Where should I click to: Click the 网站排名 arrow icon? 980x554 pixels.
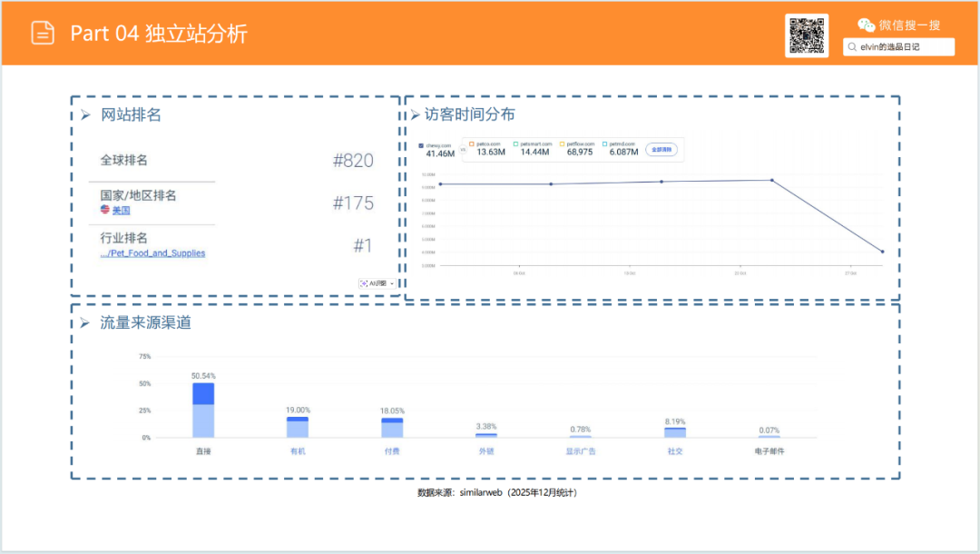[x=87, y=114]
